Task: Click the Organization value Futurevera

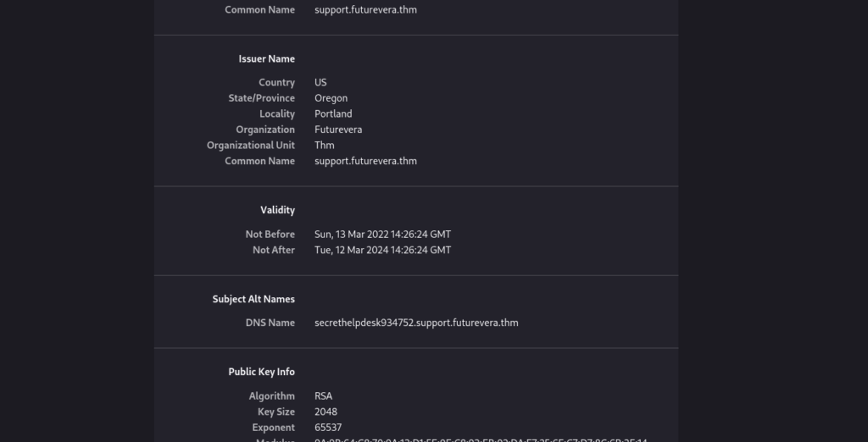Action: [338, 130]
